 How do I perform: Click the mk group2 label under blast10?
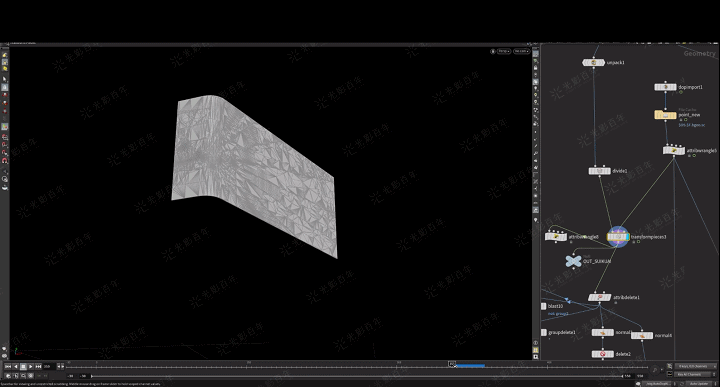[558, 314]
